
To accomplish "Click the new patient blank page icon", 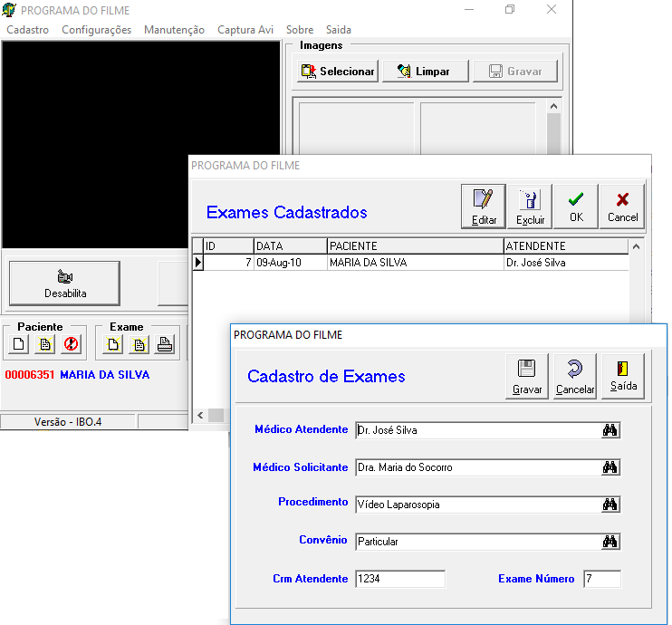I will [19, 344].
